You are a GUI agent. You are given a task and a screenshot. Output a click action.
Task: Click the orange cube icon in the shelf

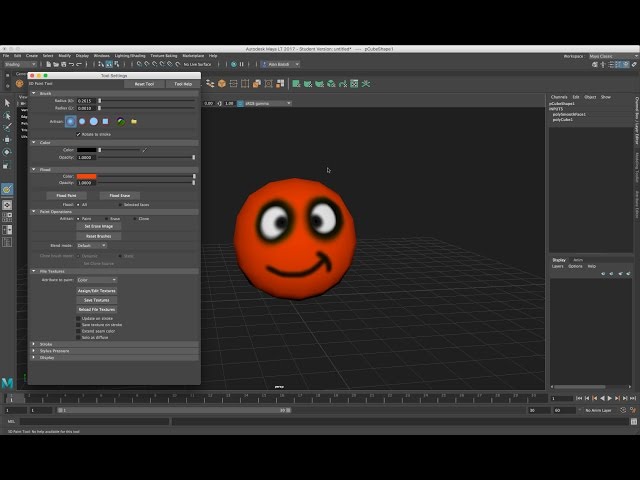(x=222, y=84)
